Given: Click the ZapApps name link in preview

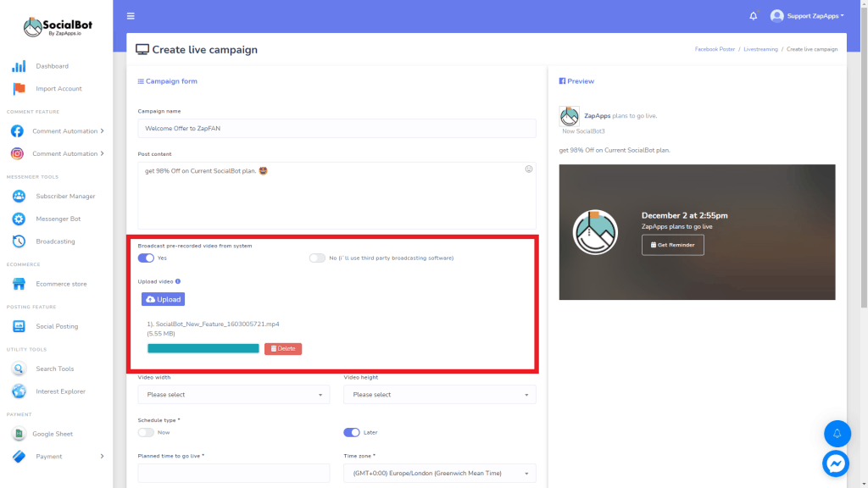Looking at the screenshot, I should click(598, 116).
